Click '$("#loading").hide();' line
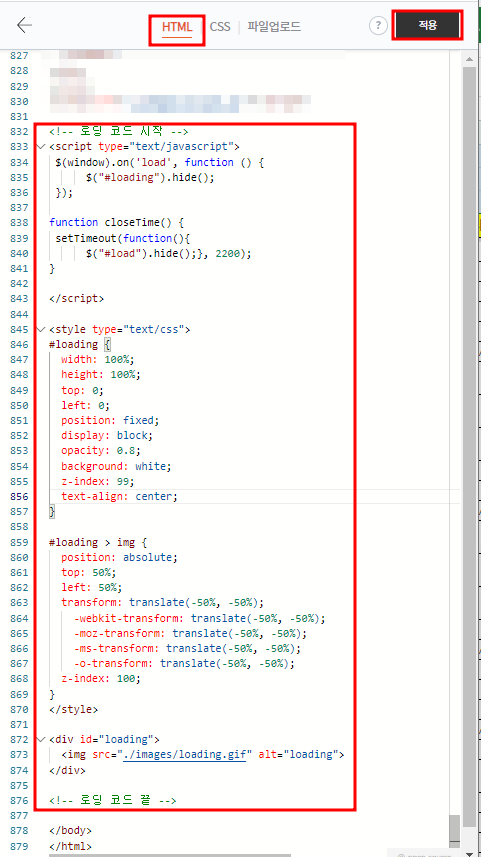481x857 pixels. [150, 177]
